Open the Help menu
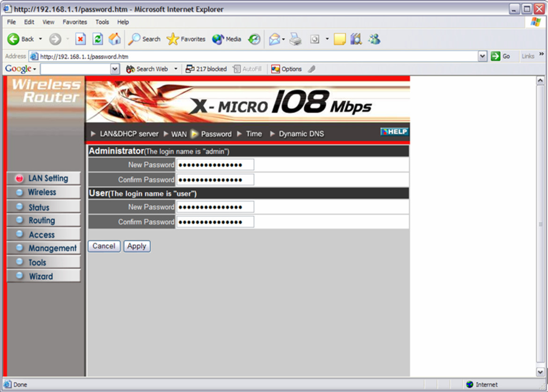Image resolution: width=548 pixels, height=392 pixels. [x=123, y=22]
